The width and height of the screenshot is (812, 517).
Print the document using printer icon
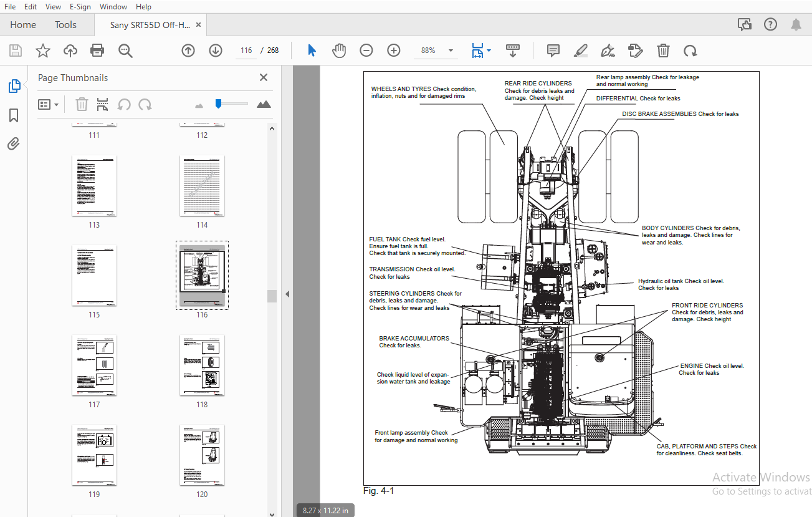click(x=97, y=51)
